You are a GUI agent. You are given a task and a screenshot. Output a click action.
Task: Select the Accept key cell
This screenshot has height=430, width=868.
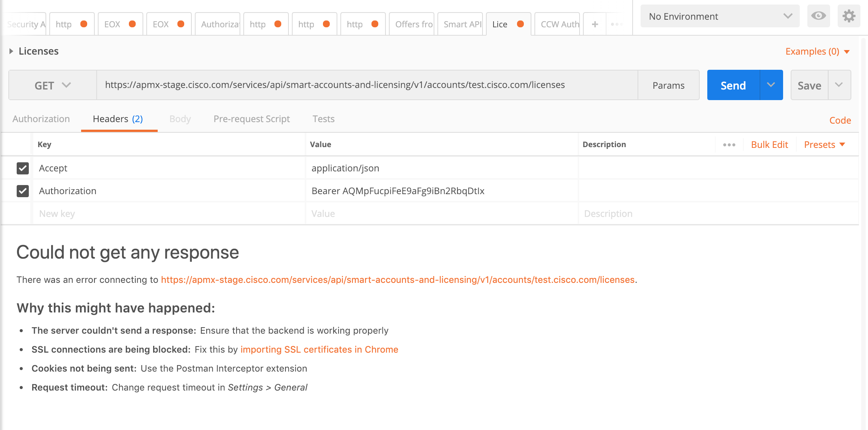[169, 168]
